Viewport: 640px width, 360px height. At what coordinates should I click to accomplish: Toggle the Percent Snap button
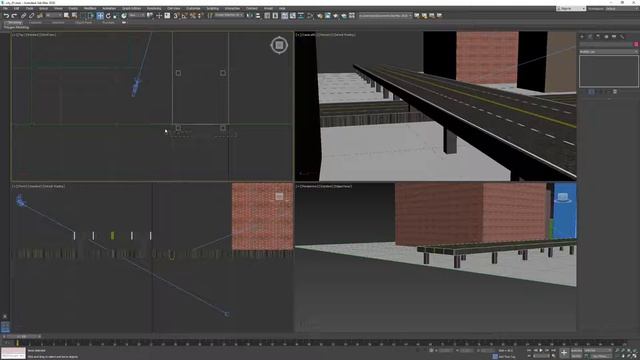pos(193,16)
